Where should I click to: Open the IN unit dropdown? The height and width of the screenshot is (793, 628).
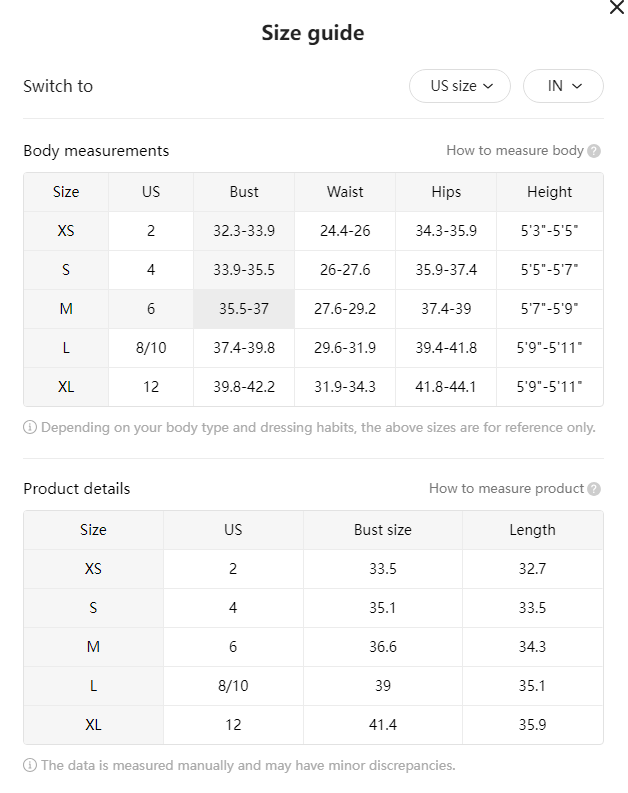pyautogui.click(x=563, y=86)
